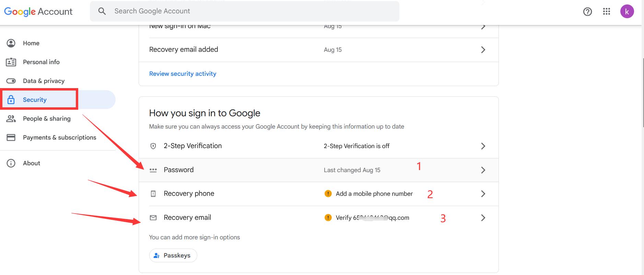Open Personal info in sidebar
This screenshot has height=275, width=644.
[58, 62]
